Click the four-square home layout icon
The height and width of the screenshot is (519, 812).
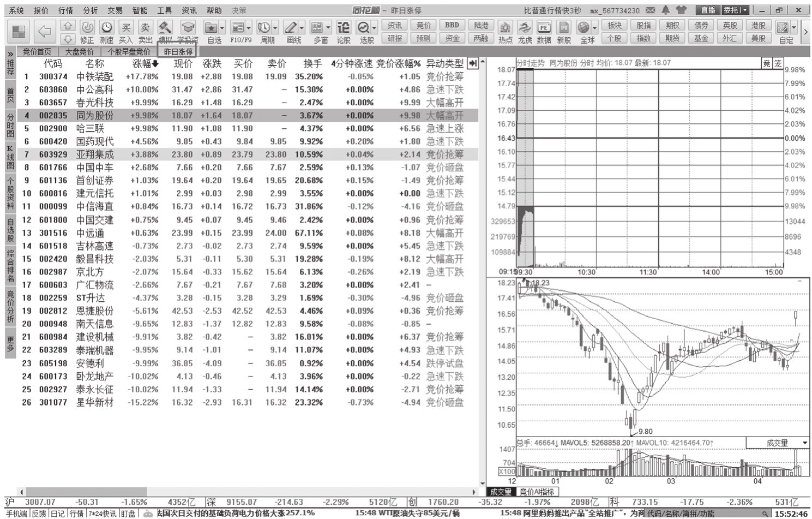pos(19,32)
